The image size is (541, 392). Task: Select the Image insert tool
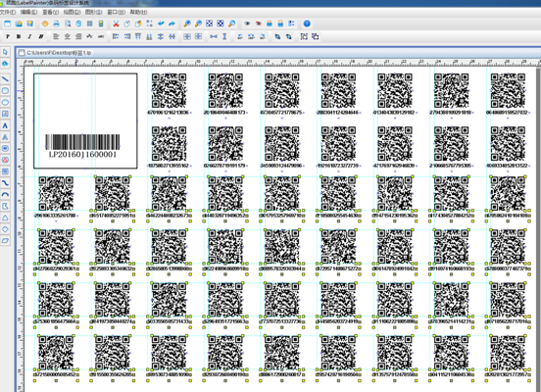tap(5, 114)
